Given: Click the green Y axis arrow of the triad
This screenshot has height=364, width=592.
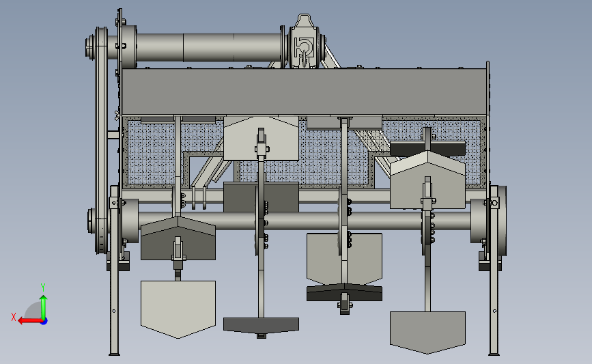Looking at the screenshot, I should pos(44,307).
